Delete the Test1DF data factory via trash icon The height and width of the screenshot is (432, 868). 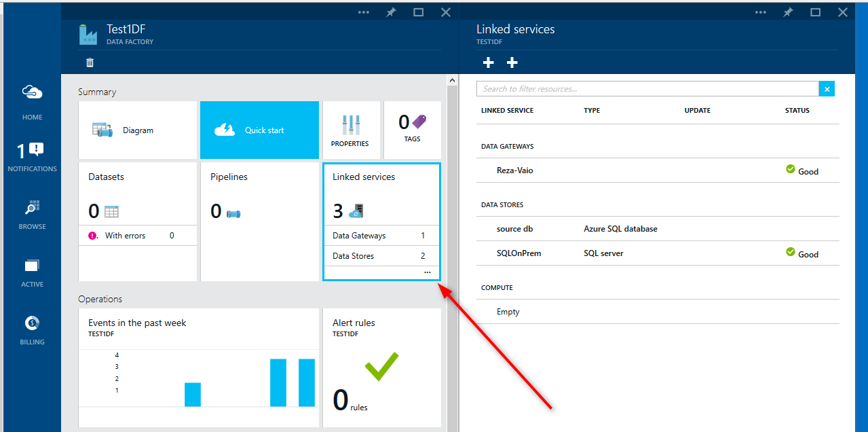click(x=90, y=62)
